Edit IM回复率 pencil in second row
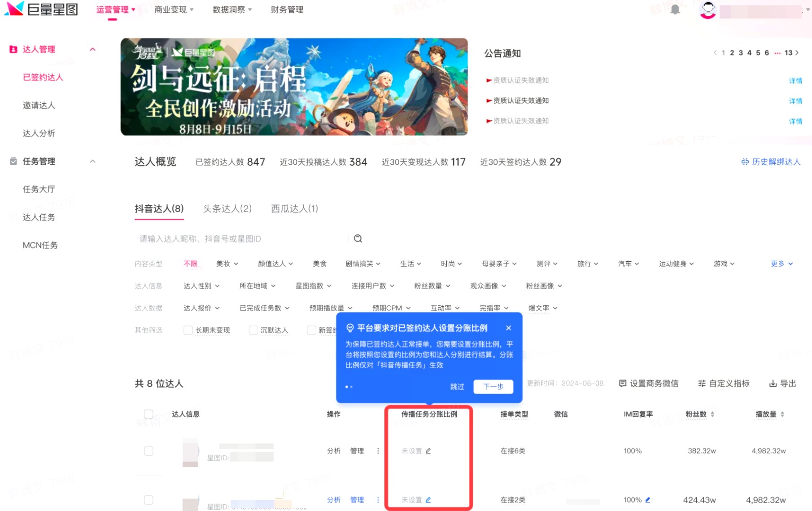This screenshot has height=511, width=812. click(648, 499)
